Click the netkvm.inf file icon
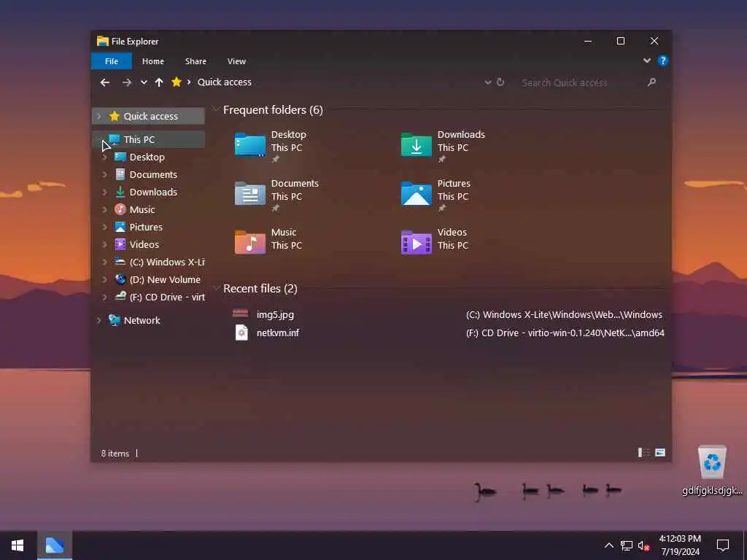 click(x=241, y=332)
